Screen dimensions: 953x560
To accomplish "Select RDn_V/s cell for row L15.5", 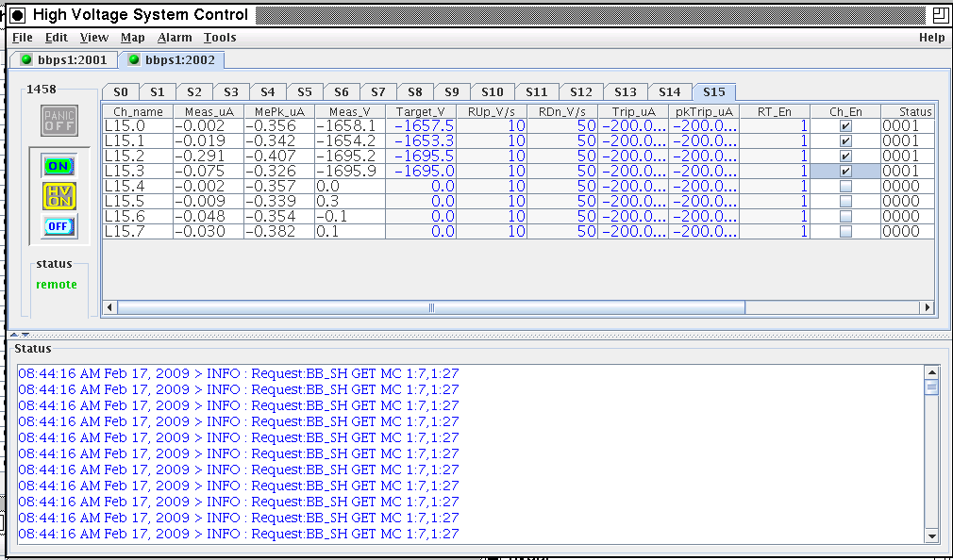I will [x=562, y=201].
